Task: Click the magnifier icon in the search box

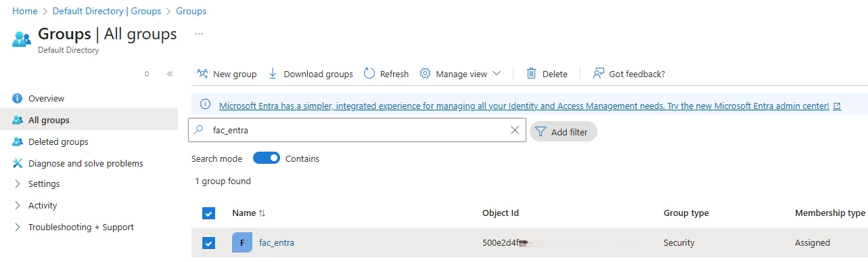Action: (199, 130)
